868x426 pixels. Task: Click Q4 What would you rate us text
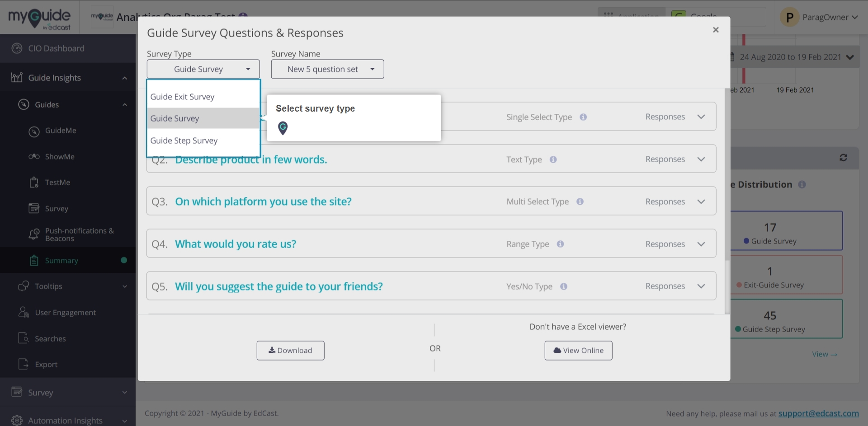coord(236,244)
